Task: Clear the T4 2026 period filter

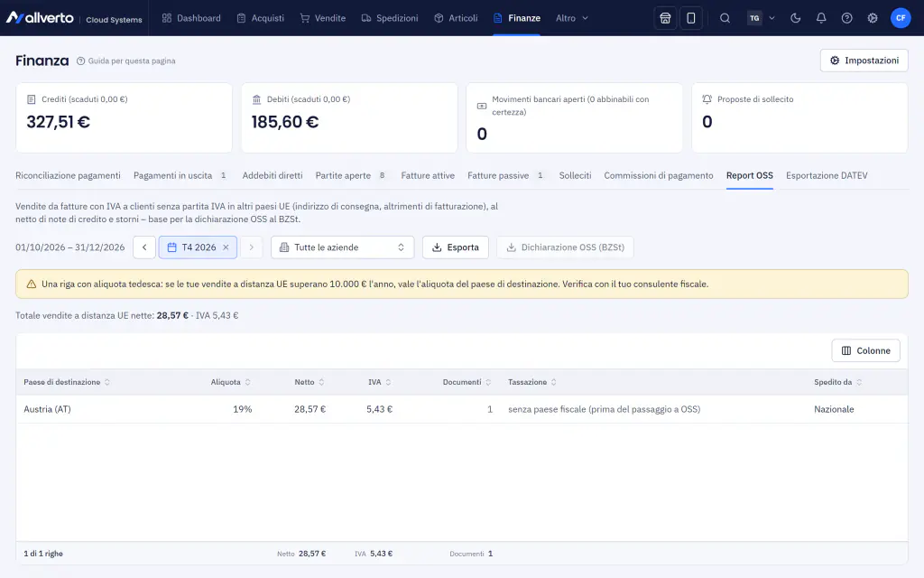Action: [x=226, y=247]
